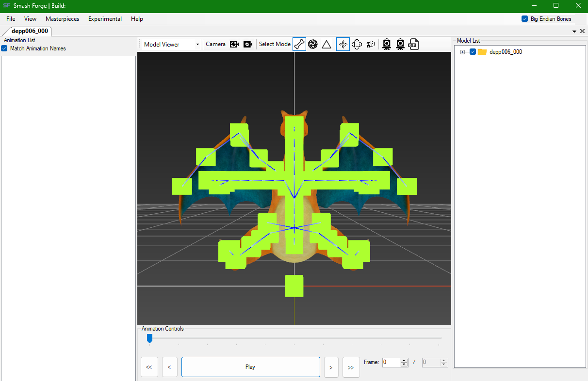Click the Frame number input field
Viewport: 588px width, 381px height.
tap(392, 362)
